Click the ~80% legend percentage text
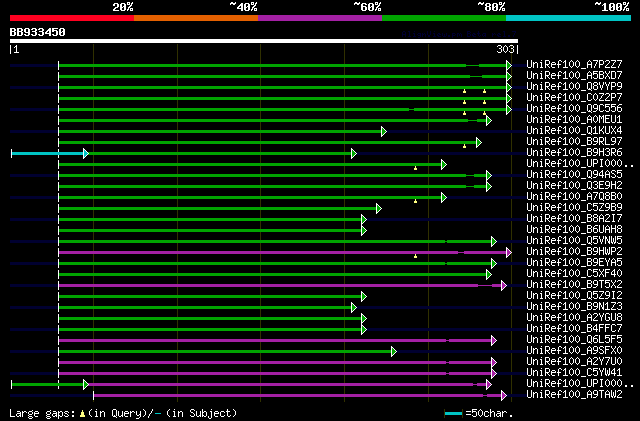640x421 pixels. click(491, 7)
